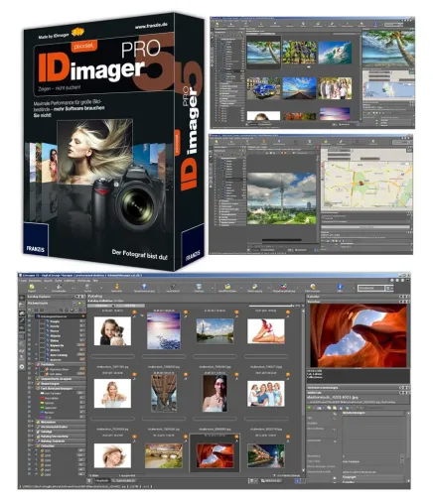Focus the search field in bottom window toolbar
Image resolution: width=433 pixels, height=504 pixels.
coord(371,288)
